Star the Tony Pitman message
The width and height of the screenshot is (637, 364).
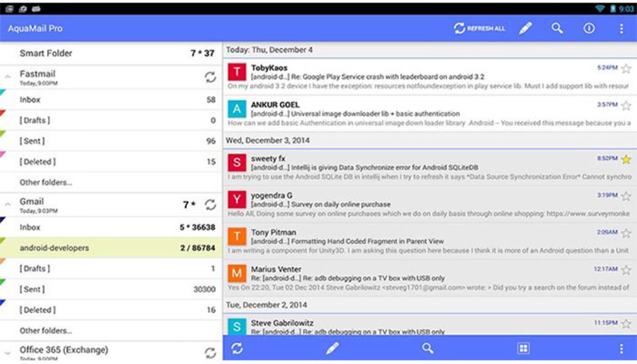tap(626, 233)
